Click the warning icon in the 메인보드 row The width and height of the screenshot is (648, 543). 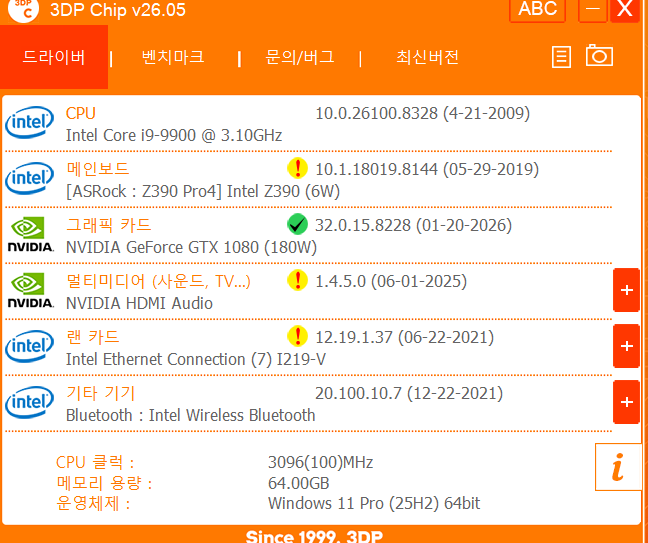[x=297, y=168]
